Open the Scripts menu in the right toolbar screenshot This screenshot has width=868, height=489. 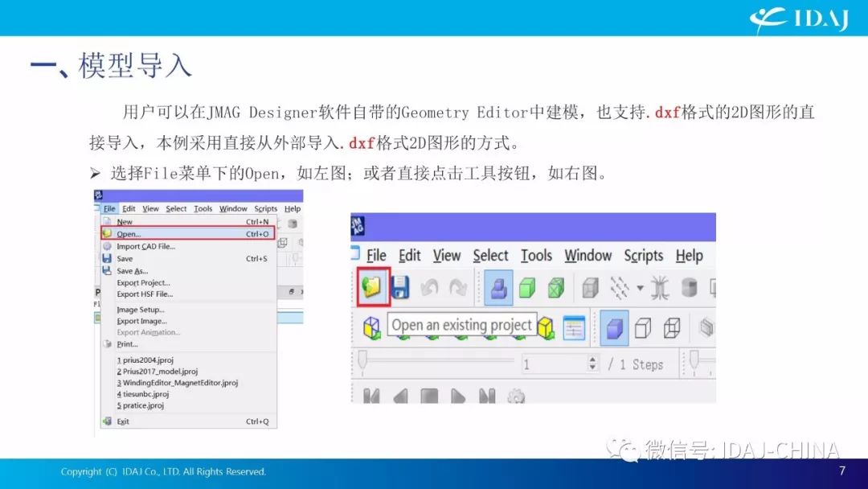644,255
